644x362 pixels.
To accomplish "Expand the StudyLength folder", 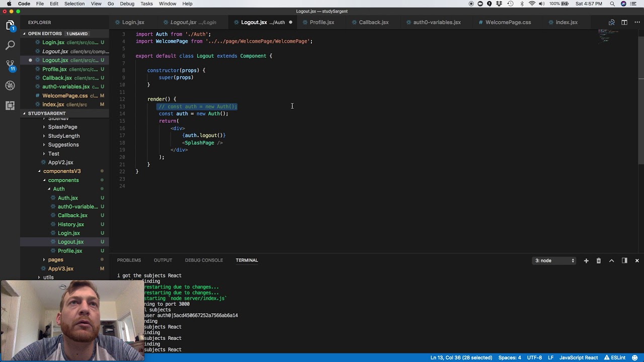I will tap(63, 136).
